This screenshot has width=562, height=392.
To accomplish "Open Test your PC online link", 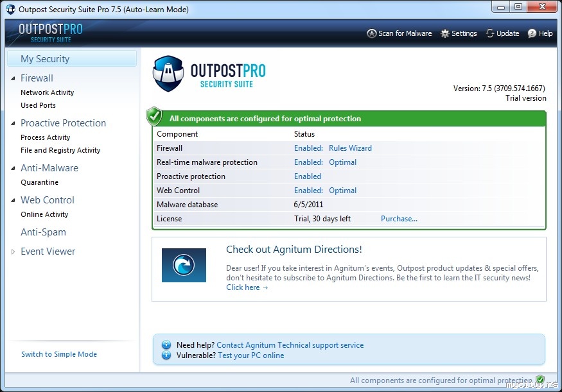I will click(251, 355).
